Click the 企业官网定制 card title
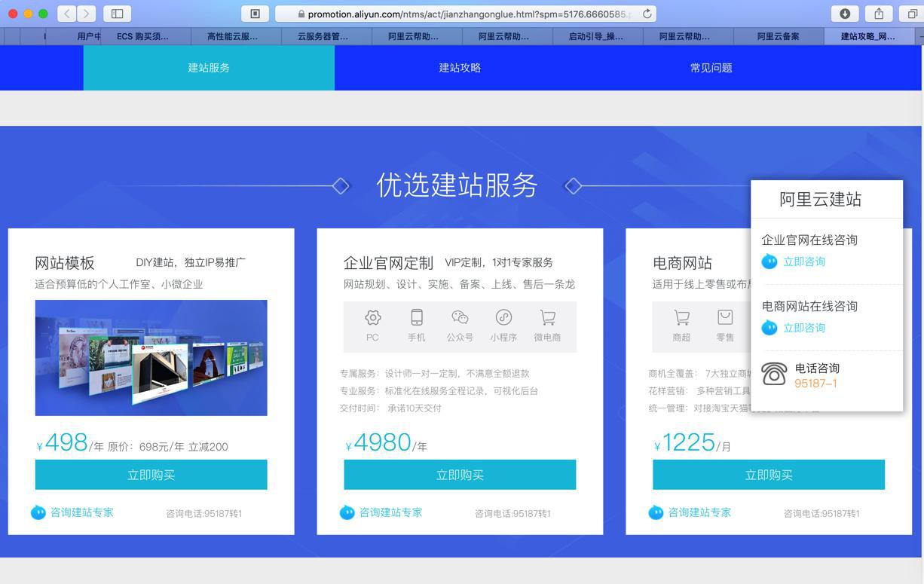The image size is (924, 584). click(388, 263)
